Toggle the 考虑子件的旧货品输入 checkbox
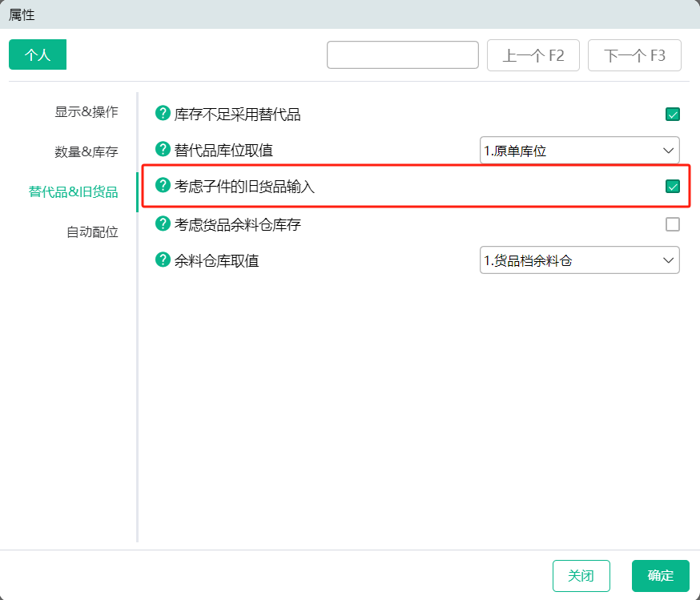The width and height of the screenshot is (700, 600). point(672,186)
